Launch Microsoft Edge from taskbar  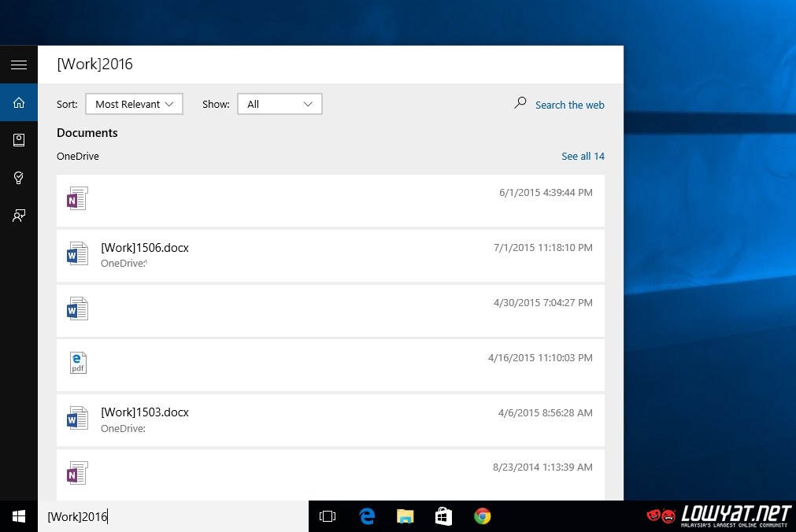click(x=367, y=516)
